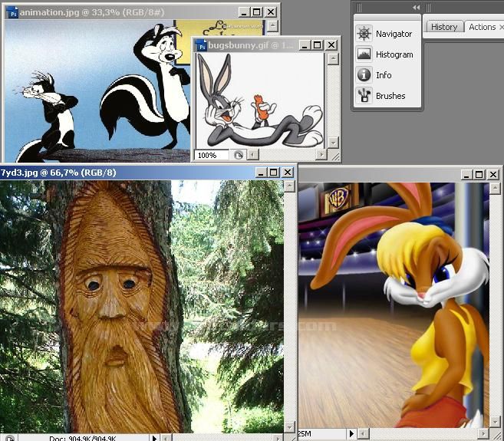Click the resize grip of bugsbunny.gif window
This screenshot has height=441, width=504.
click(x=334, y=156)
